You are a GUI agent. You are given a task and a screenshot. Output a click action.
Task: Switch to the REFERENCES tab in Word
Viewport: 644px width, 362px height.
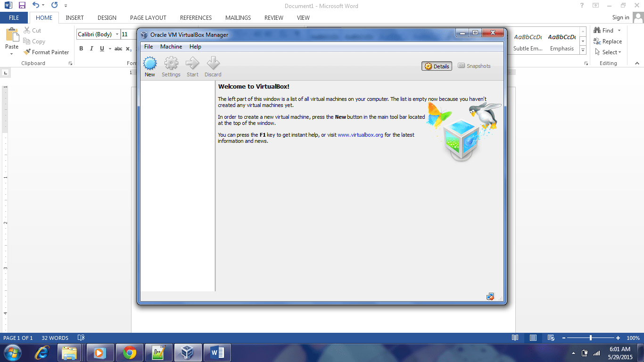(196, 17)
